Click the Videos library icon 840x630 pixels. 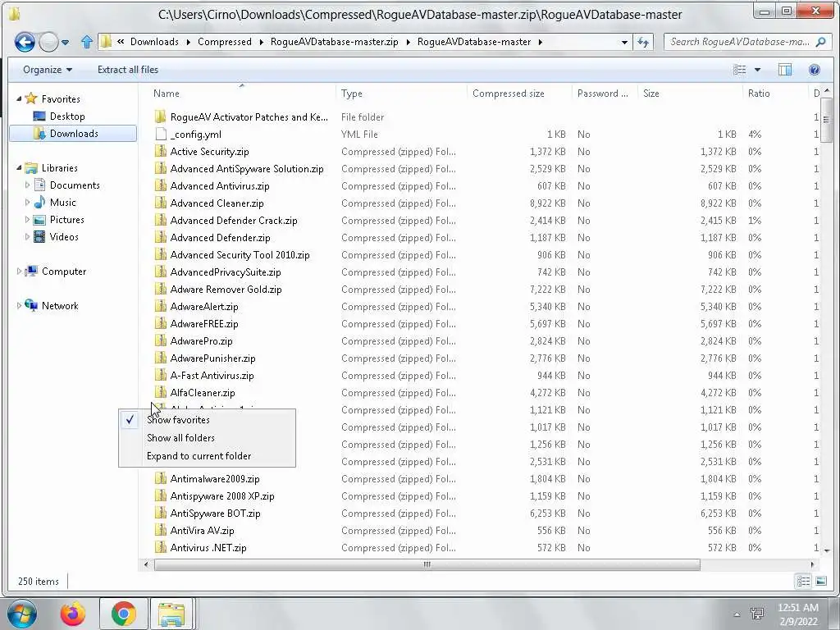coord(39,237)
